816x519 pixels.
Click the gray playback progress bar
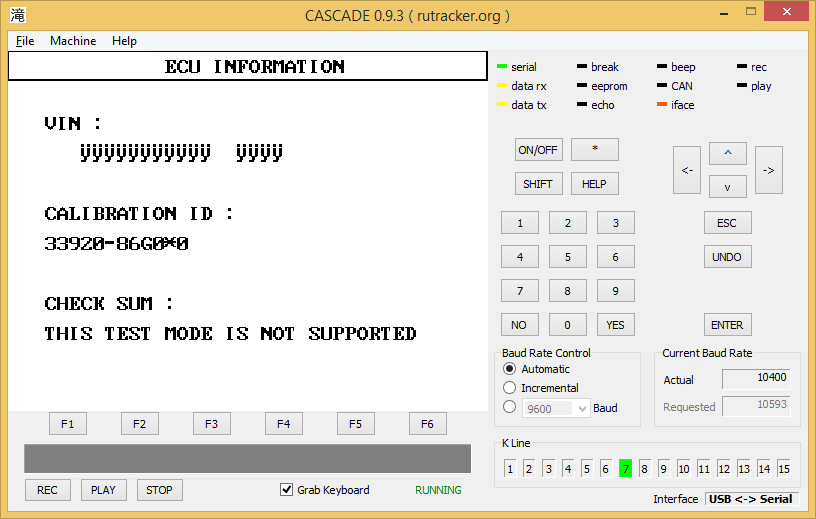click(x=247, y=458)
